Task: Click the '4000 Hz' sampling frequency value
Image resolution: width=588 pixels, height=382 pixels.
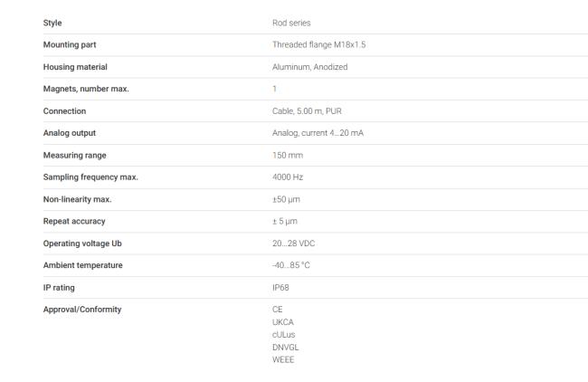Action: (x=288, y=177)
